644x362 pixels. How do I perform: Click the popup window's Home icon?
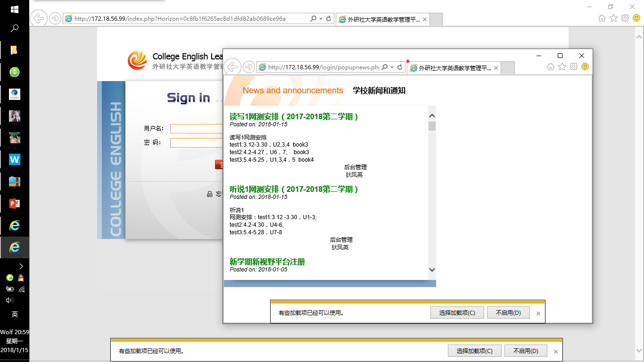click(x=550, y=67)
